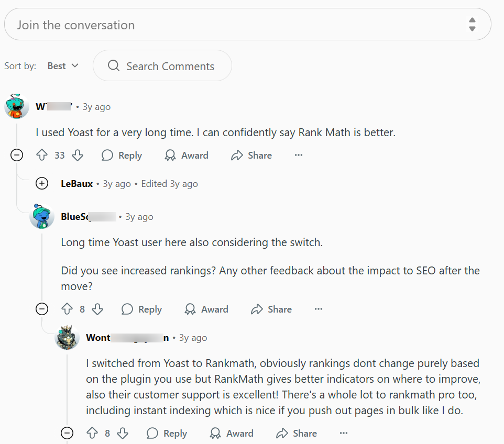
Task: Share BlueS's comment
Action: pos(271,309)
